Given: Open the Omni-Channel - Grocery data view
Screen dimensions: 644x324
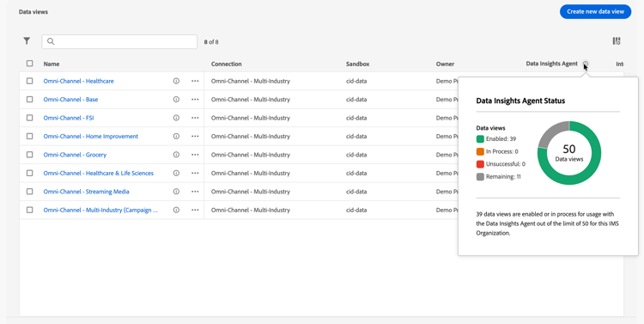Looking at the screenshot, I should (x=75, y=155).
